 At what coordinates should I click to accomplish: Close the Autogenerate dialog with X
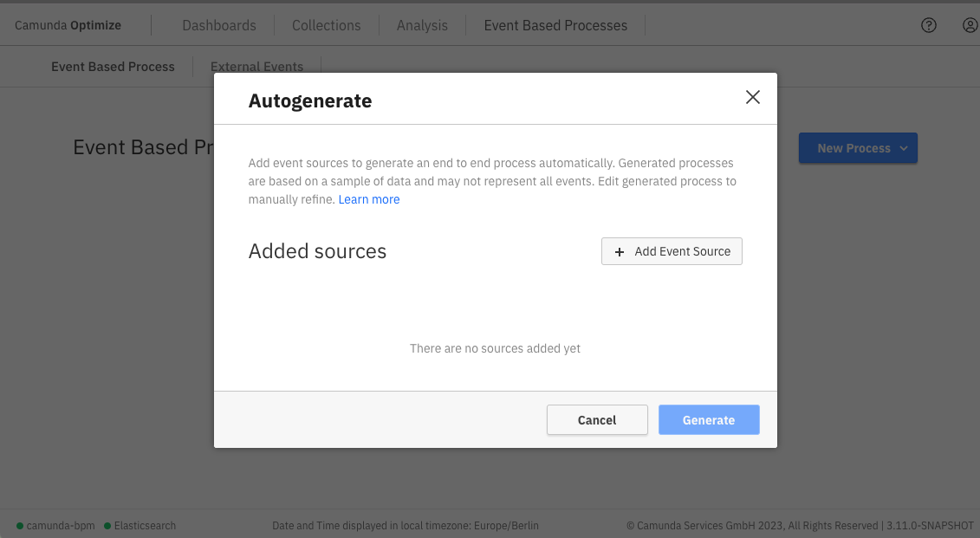coord(752,97)
